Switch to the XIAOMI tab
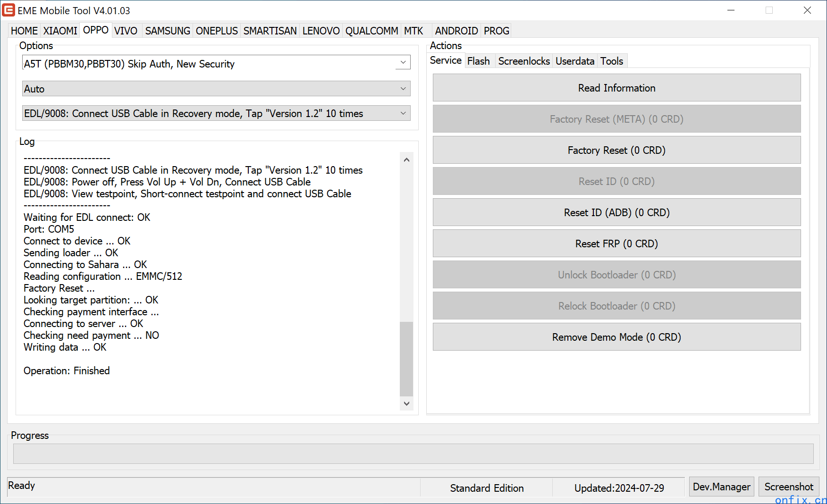This screenshot has height=504, width=827. point(60,31)
